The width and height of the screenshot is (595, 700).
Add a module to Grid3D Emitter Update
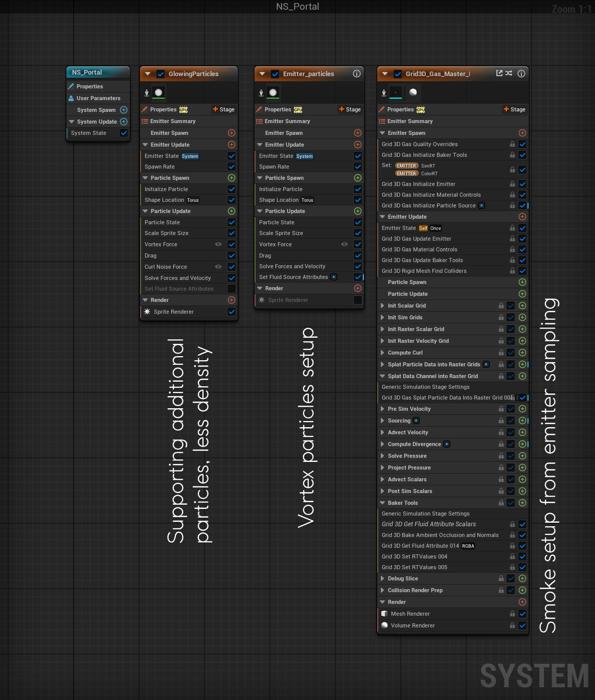pyautogui.click(x=522, y=217)
